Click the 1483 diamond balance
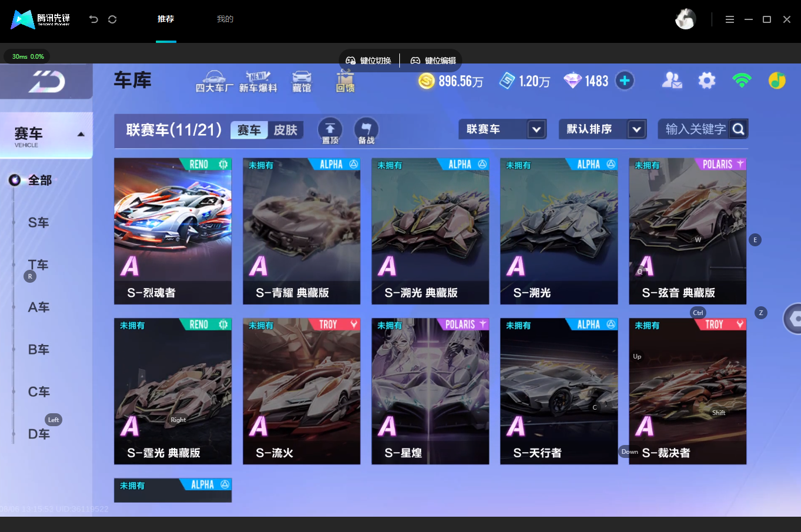 596,81
